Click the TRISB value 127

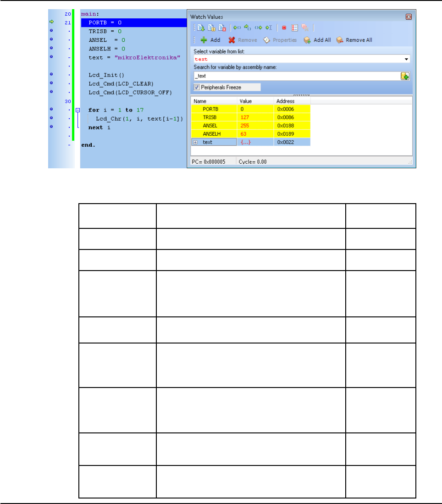pos(245,117)
